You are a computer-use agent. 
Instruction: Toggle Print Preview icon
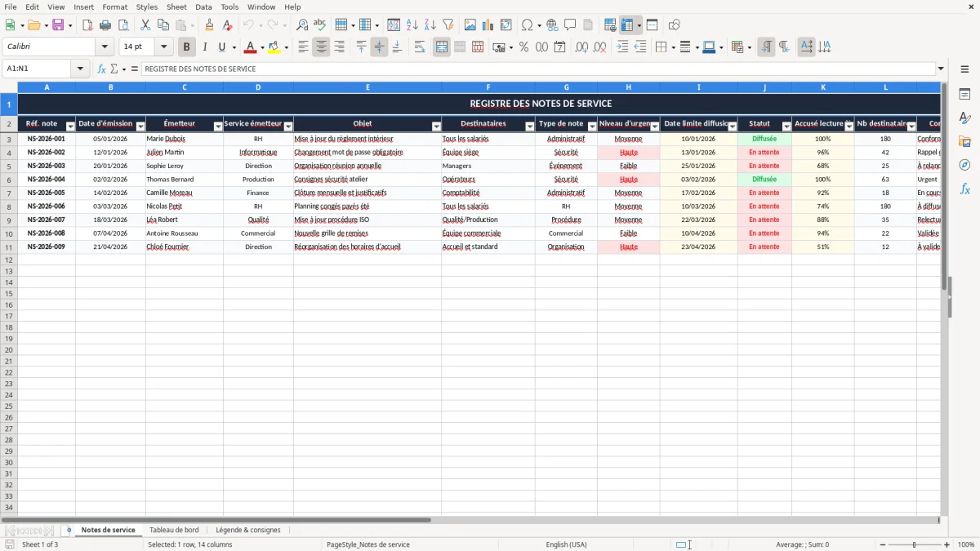(x=123, y=25)
